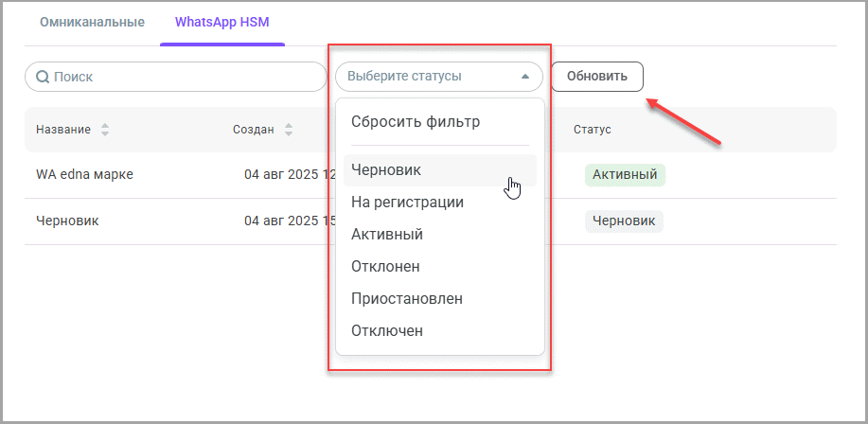Collapse the Выберите статусы dropdown

438,77
